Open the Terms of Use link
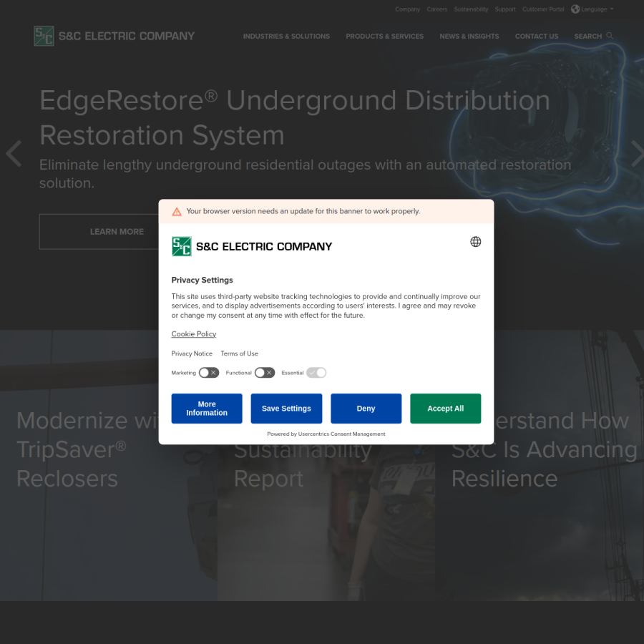 pos(240,353)
